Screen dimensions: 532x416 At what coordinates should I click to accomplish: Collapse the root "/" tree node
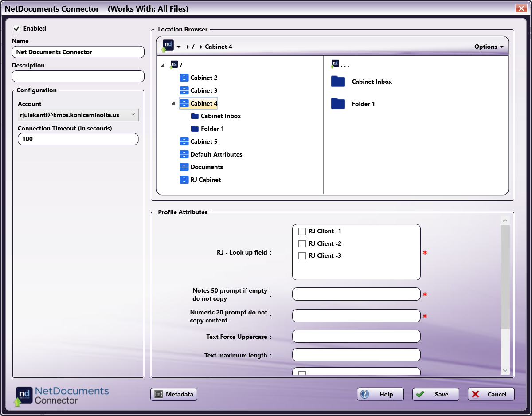tap(163, 65)
